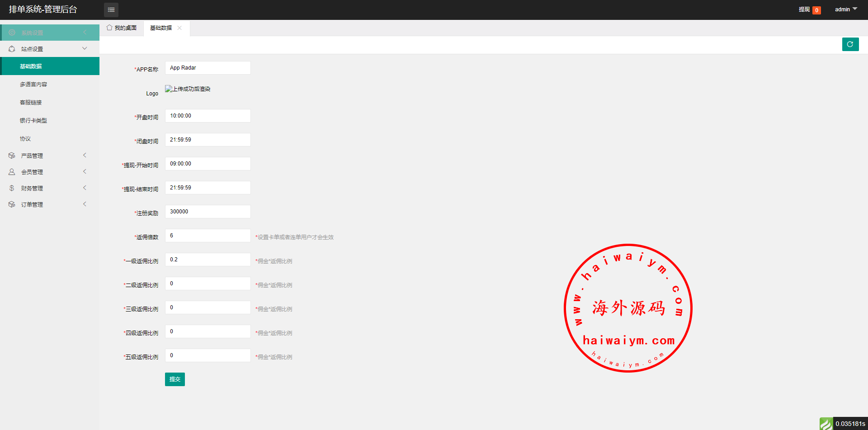Open the 客服链接 sidebar link
868x430 pixels.
pyautogui.click(x=31, y=103)
